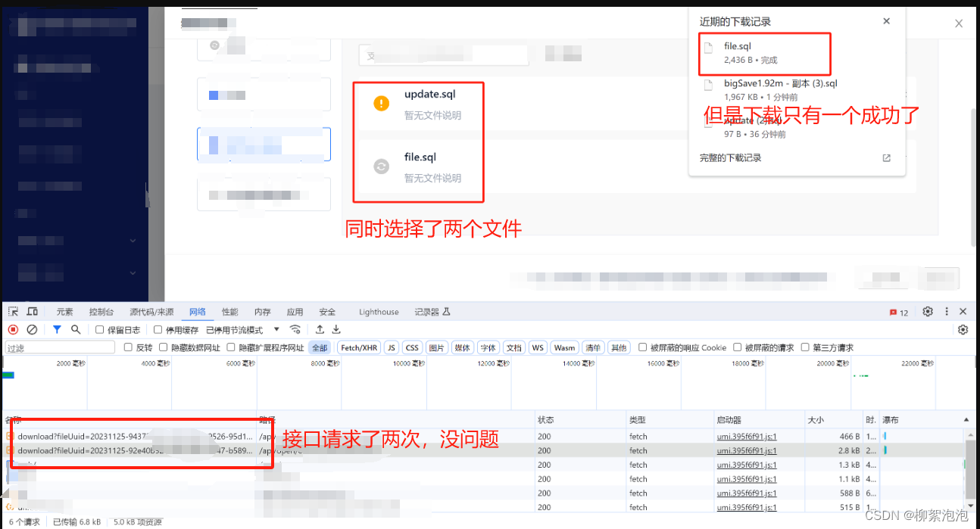Open network conditions wifi icon
This screenshot has height=529, width=980.
[295, 330]
